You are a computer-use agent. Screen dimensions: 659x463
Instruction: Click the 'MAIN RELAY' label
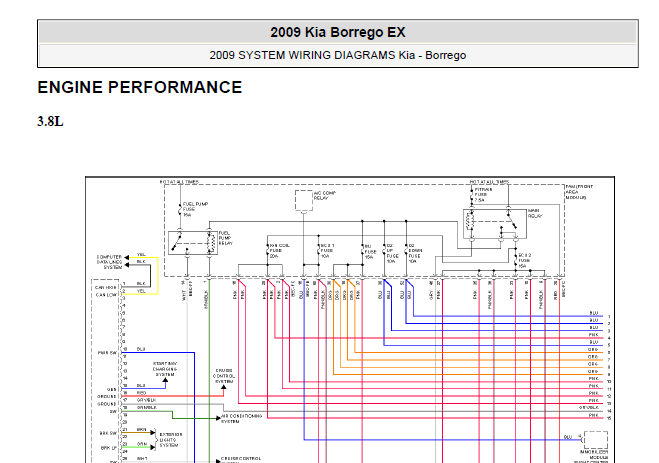pyautogui.click(x=535, y=213)
